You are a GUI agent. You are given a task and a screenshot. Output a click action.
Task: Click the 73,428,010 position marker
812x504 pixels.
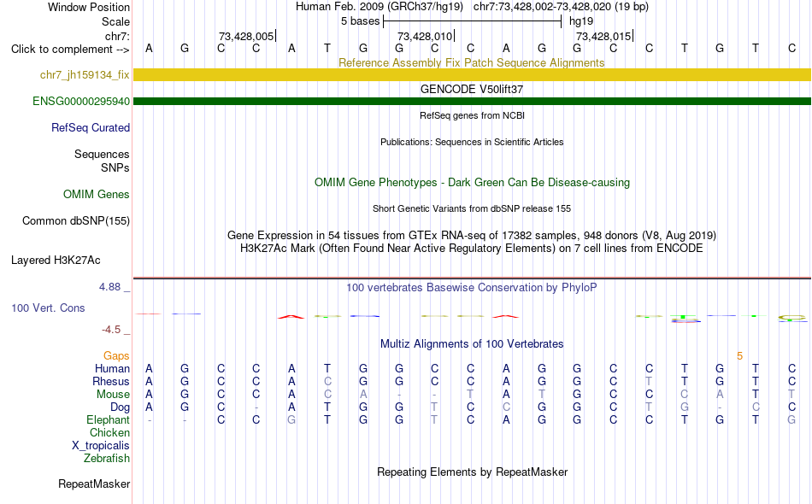point(426,36)
